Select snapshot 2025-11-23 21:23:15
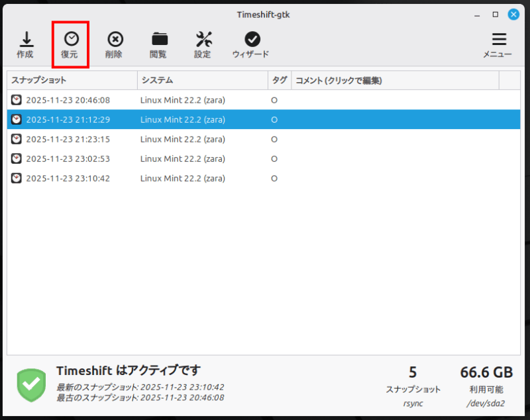The image size is (530, 420). pos(68,139)
